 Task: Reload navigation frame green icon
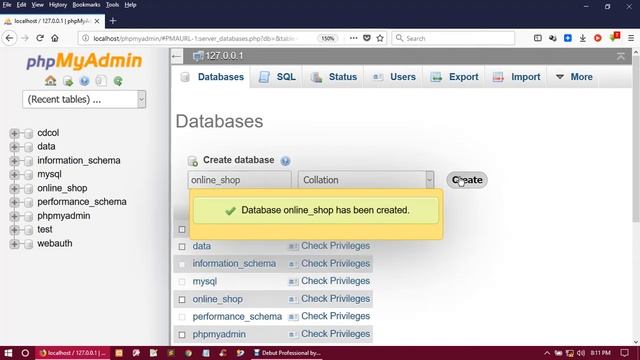(x=118, y=81)
